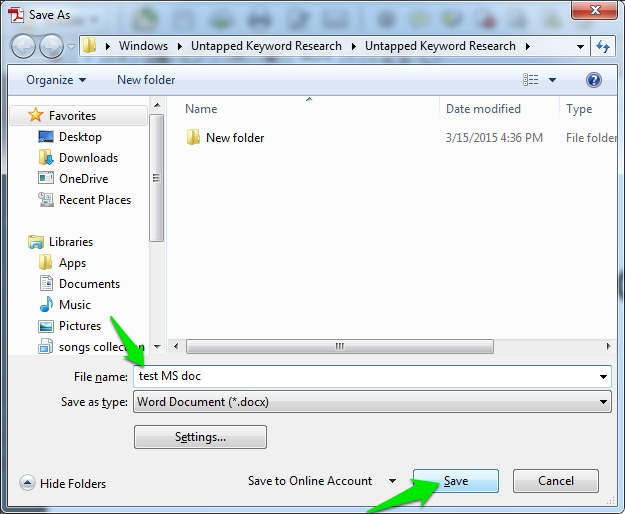Viewport: 625px width, 514px height.
Task: Open the File name history dropdown arrow
Action: point(603,377)
